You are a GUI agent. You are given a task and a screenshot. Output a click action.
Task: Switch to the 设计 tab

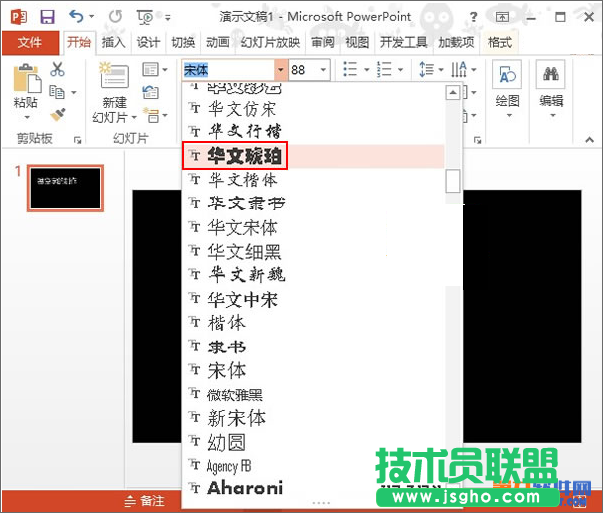point(148,42)
